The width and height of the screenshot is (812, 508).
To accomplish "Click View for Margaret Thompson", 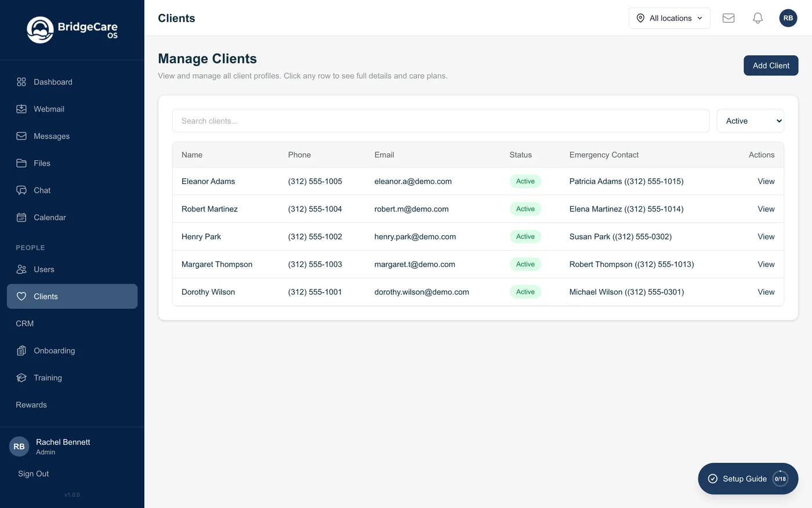I will [766, 264].
